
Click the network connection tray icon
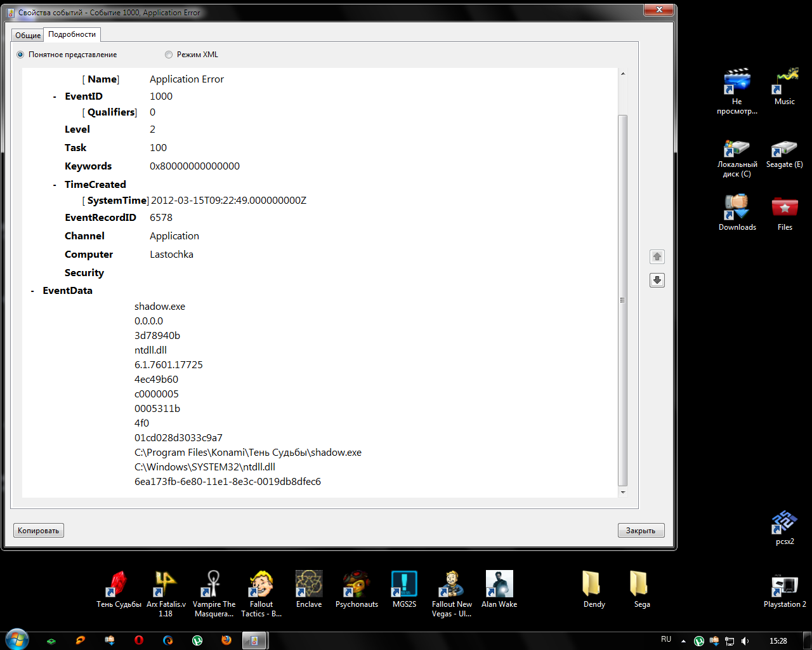pos(730,641)
